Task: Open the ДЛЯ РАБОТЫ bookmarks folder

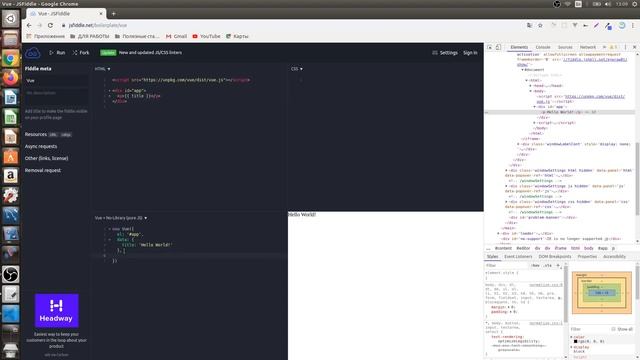Action: pyautogui.click(x=89, y=36)
